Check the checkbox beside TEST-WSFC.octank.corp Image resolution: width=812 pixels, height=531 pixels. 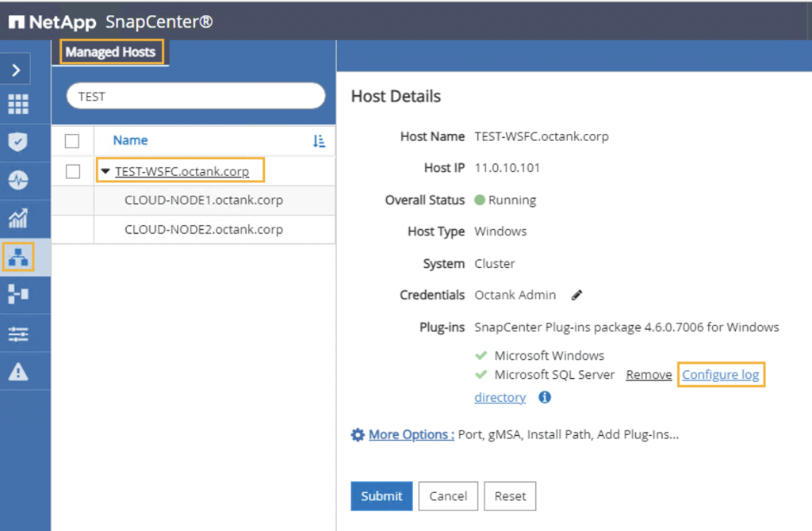[x=72, y=170]
